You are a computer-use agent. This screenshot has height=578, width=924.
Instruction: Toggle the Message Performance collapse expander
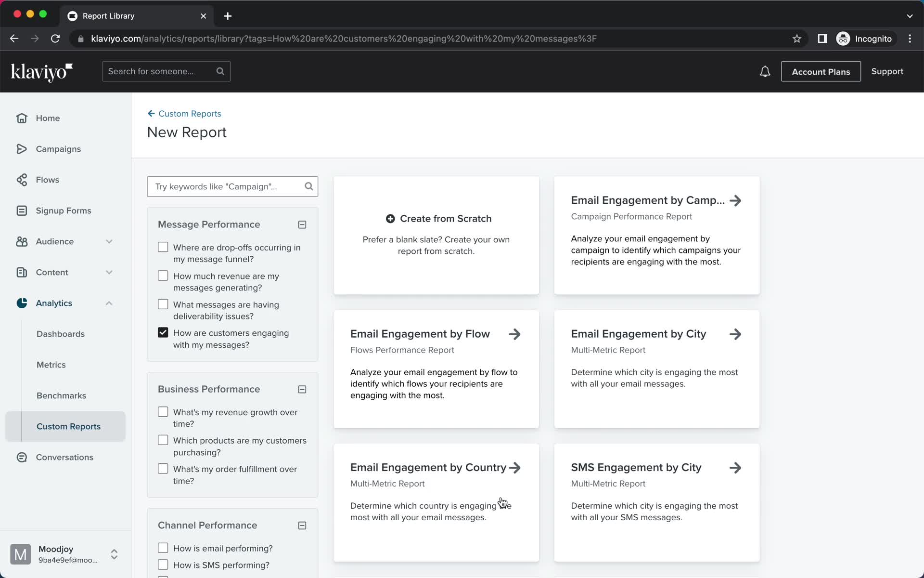(x=302, y=224)
